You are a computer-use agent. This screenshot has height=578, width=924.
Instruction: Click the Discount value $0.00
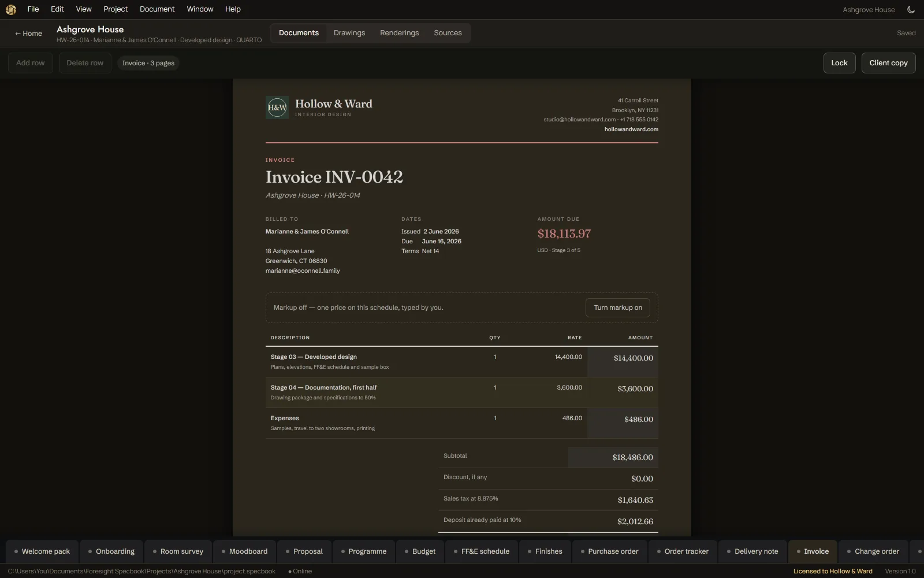point(642,479)
